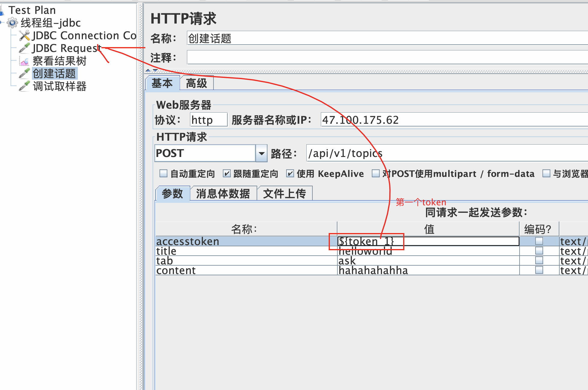Switch to the 高级 tab
The image size is (588, 390).
click(x=196, y=83)
